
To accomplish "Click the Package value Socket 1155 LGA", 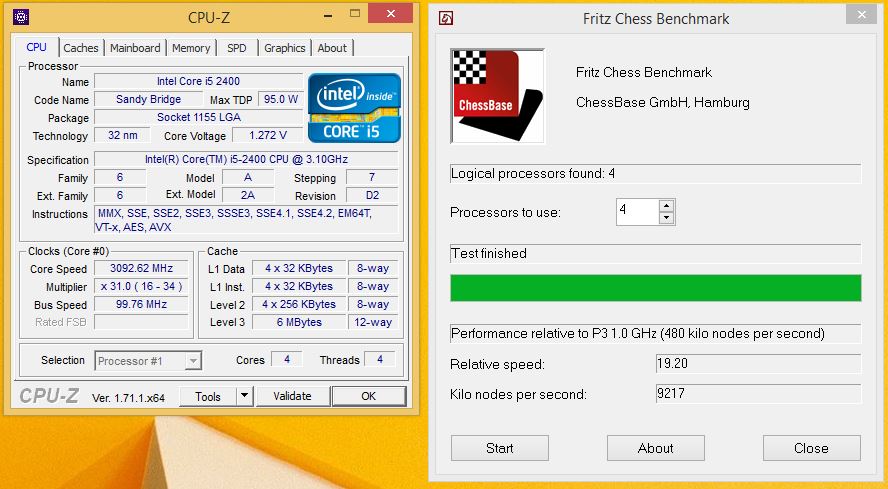I will click(198, 117).
